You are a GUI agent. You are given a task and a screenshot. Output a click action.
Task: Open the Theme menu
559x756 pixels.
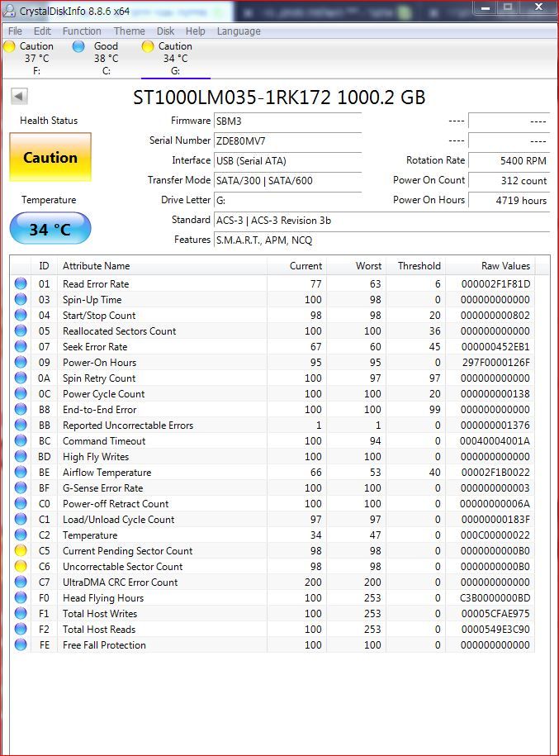point(129,31)
